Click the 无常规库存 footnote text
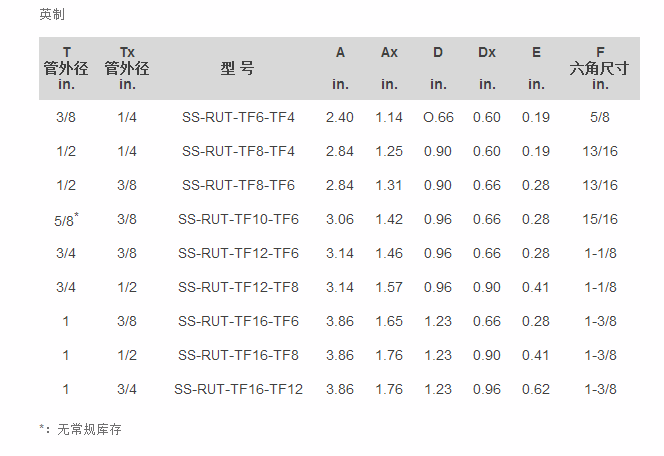 tap(89, 429)
